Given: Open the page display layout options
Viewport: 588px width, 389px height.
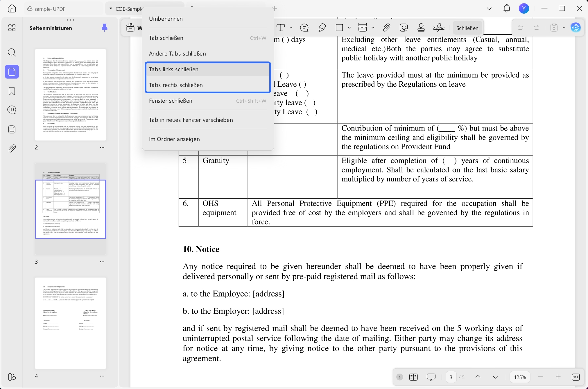Looking at the screenshot, I should [x=413, y=377].
